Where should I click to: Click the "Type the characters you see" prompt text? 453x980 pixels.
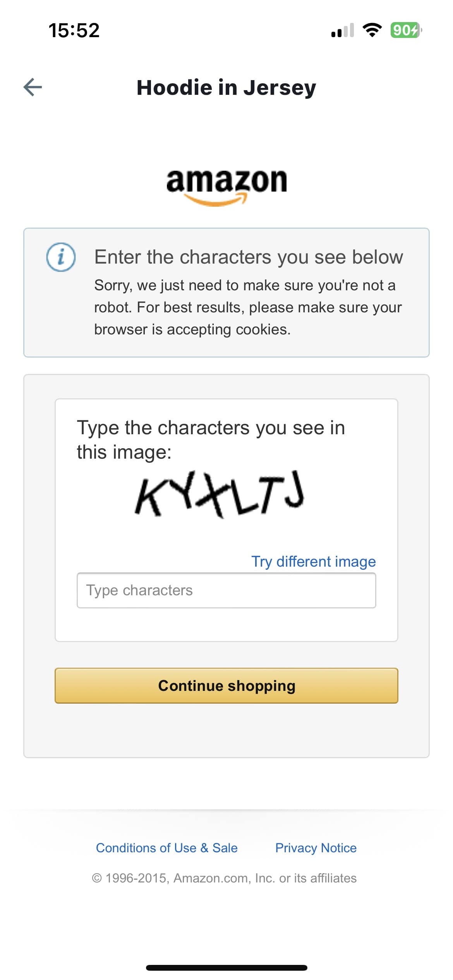click(x=211, y=440)
